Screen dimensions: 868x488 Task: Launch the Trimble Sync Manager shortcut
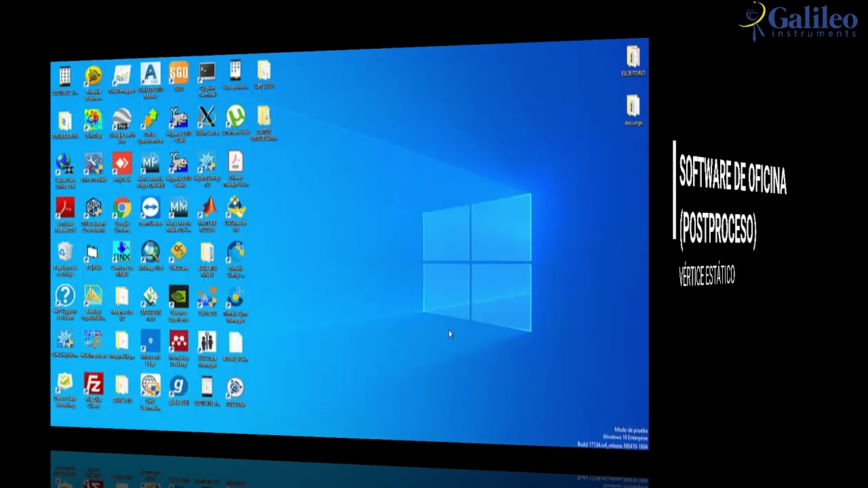click(235, 305)
